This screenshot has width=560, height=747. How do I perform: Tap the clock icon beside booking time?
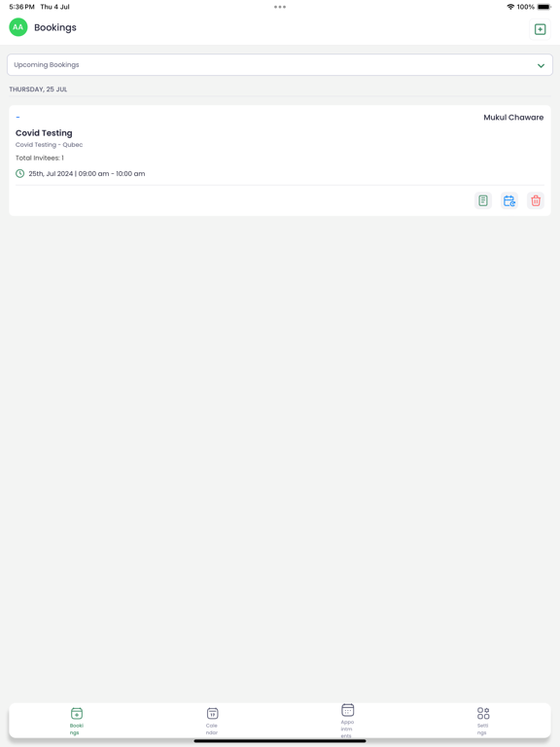pos(20,173)
